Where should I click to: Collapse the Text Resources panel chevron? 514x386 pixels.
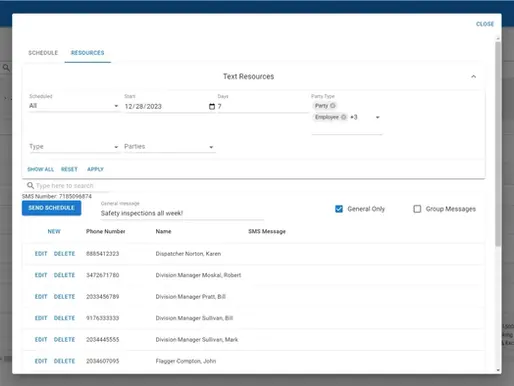click(473, 77)
